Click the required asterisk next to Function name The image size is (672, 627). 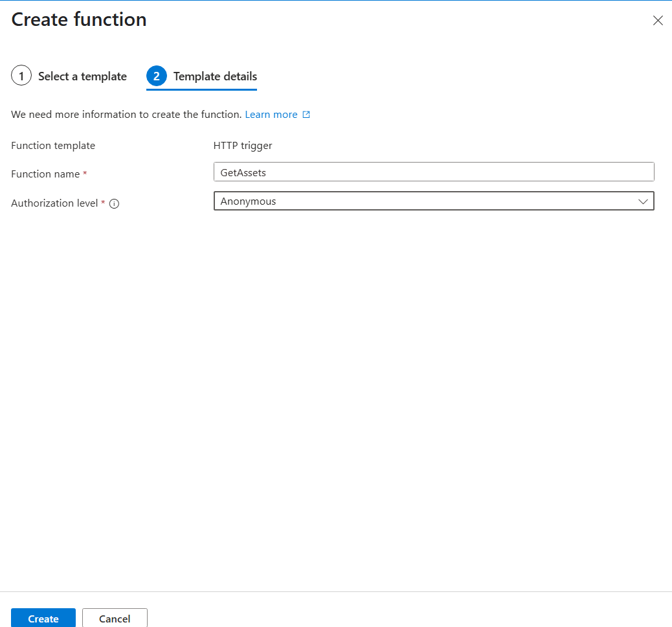pos(86,174)
